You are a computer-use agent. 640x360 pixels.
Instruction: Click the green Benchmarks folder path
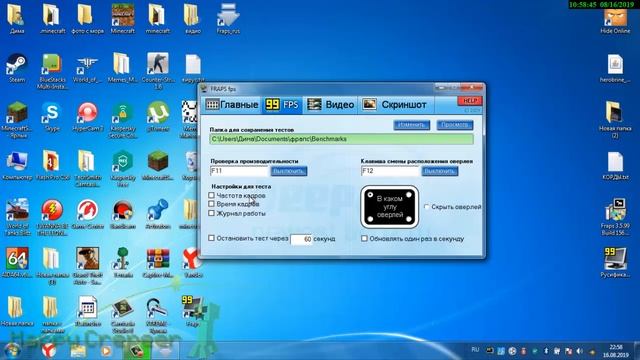point(341,139)
